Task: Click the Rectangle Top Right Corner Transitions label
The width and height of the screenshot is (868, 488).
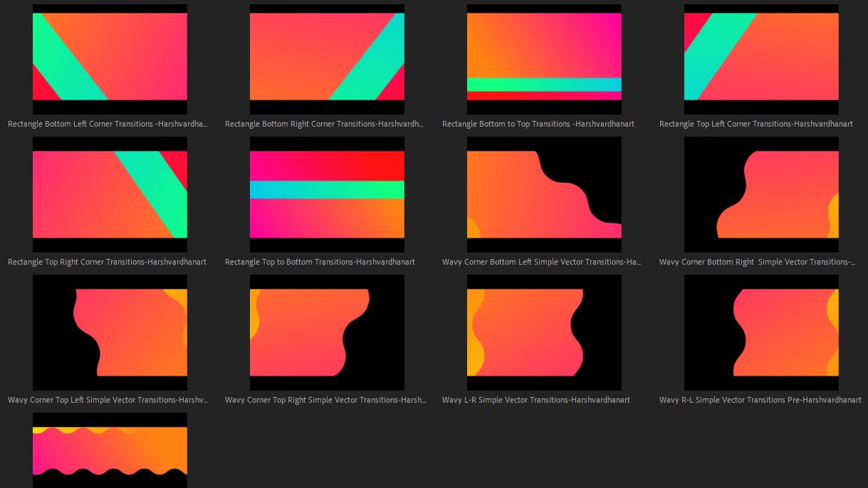Action: coord(106,262)
